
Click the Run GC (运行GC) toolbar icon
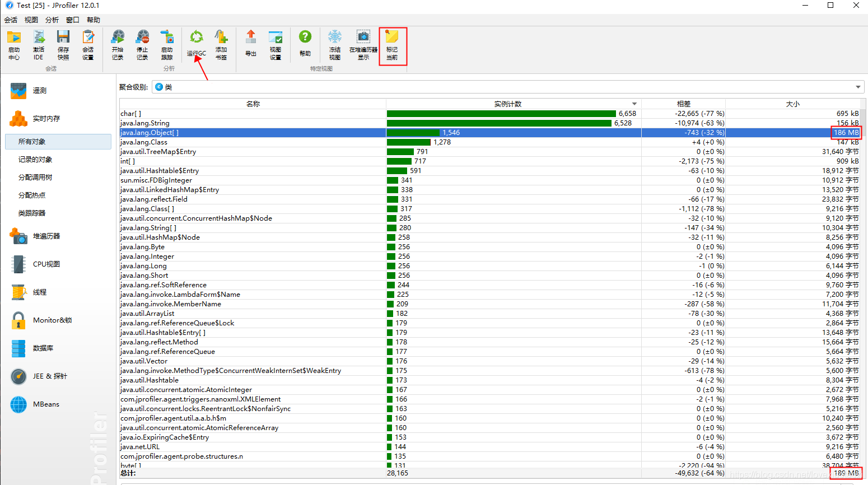(x=196, y=38)
